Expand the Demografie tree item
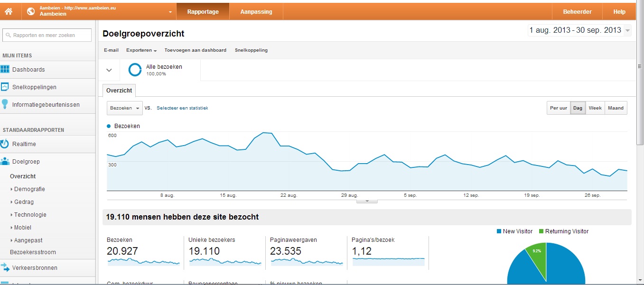The width and height of the screenshot is (644, 285). [x=11, y=189]
